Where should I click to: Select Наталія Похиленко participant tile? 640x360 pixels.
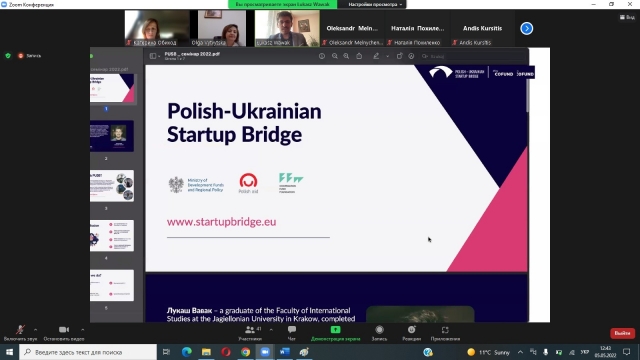(x=417, y=28)
